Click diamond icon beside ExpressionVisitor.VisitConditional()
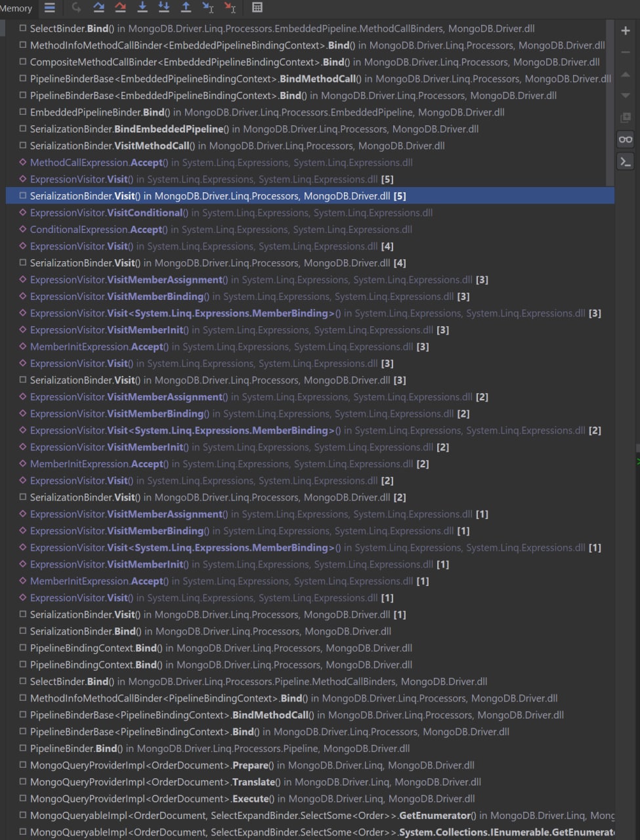The height and width of the screenshot is (840, 640). 23,213
